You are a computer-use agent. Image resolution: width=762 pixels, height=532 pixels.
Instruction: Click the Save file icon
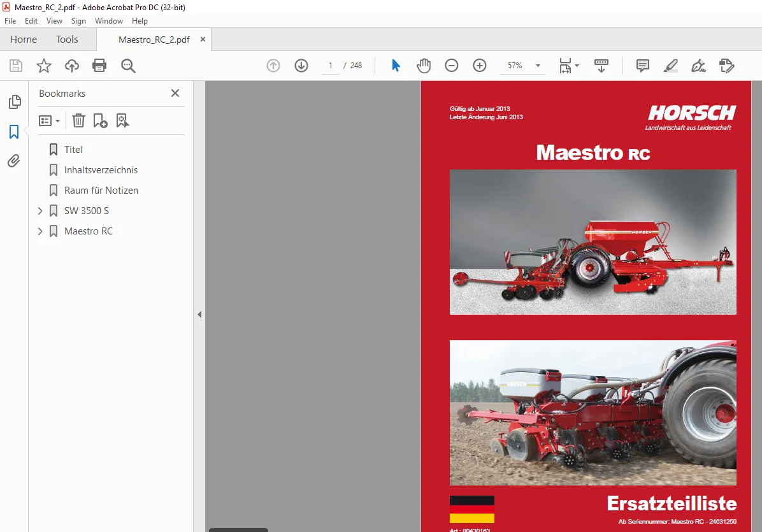(16, 66)
